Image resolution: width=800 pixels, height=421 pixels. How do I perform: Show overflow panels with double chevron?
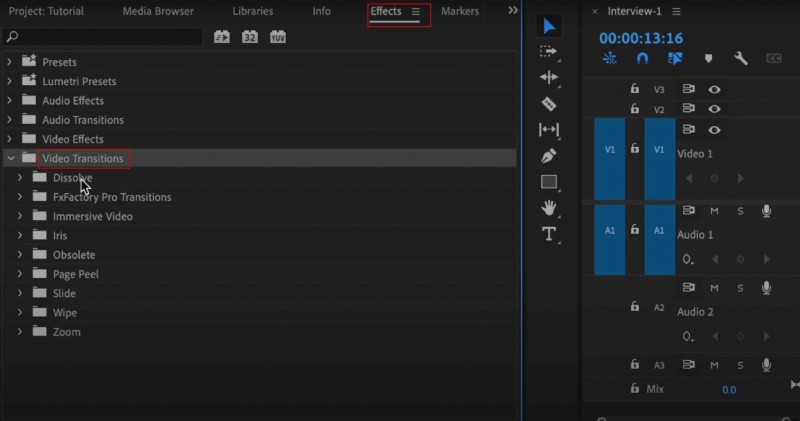[513, 10]
